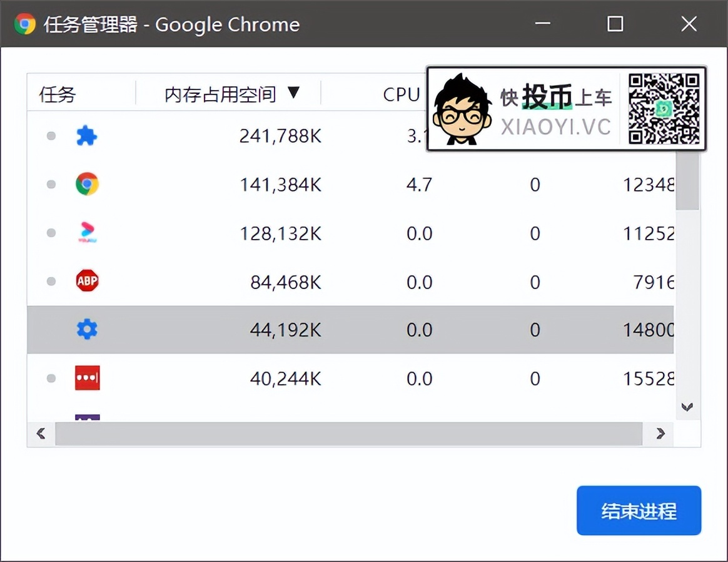Click the purple extension icon at list bottom
Viewport: 728px width, 562px height.
(x=87, y=416)
